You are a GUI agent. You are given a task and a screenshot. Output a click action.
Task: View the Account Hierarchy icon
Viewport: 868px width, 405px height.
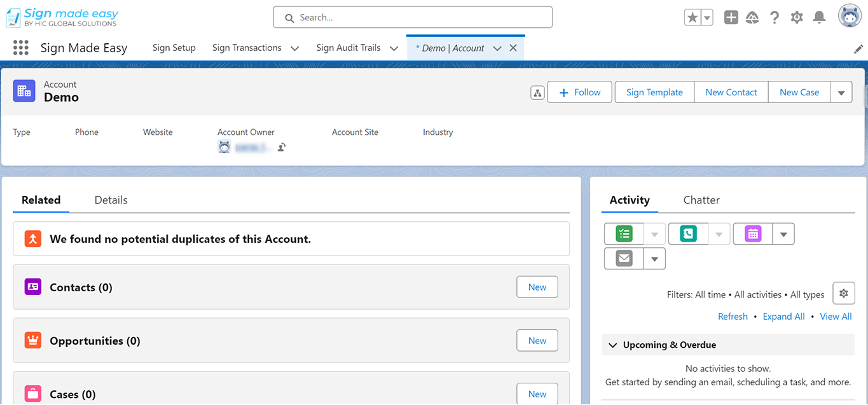[537, 93]
